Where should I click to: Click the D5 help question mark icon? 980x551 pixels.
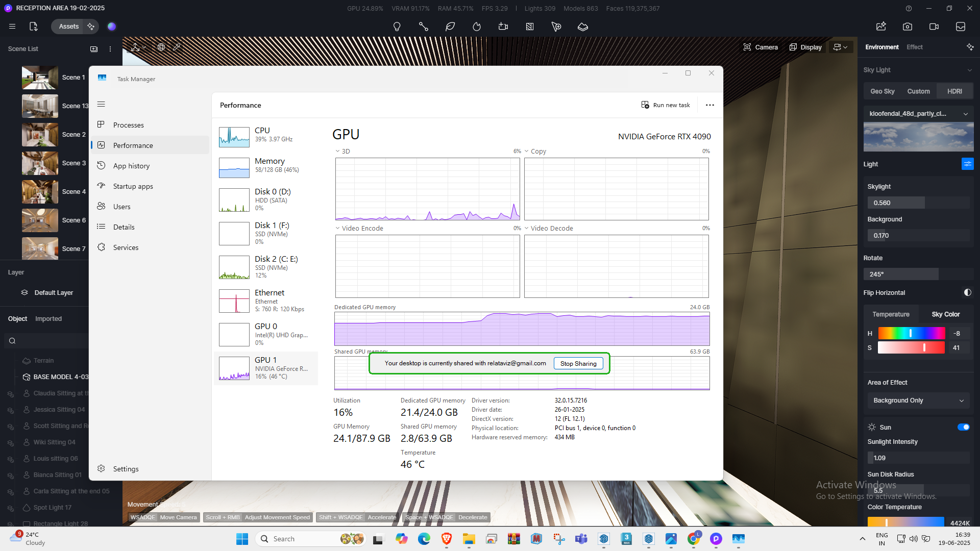click(909, 9)
